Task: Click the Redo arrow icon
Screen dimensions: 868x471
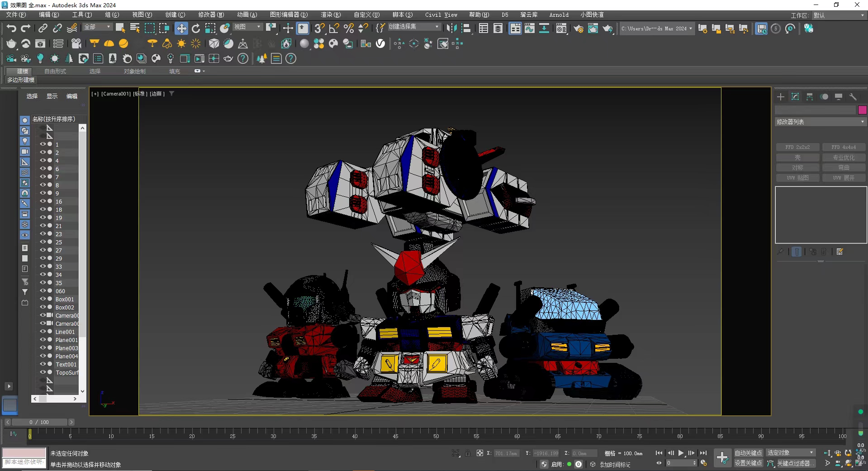Action: [26, 29]
